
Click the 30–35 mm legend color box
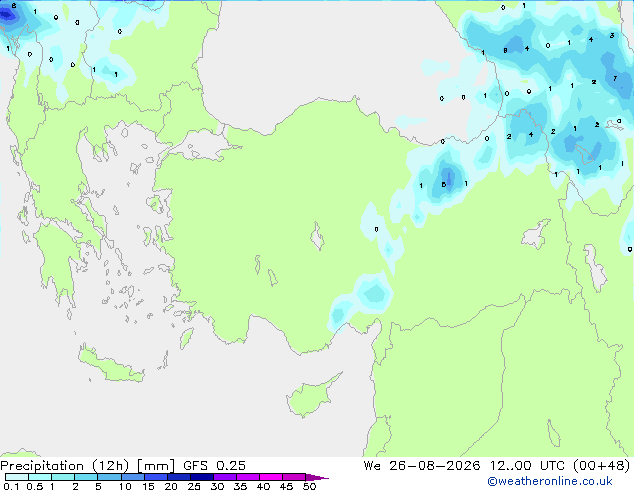click(x=224, y=477)
